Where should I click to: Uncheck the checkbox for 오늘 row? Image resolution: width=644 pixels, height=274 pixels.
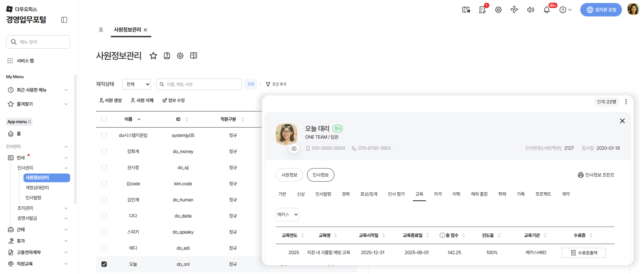[x=104, y=264]
